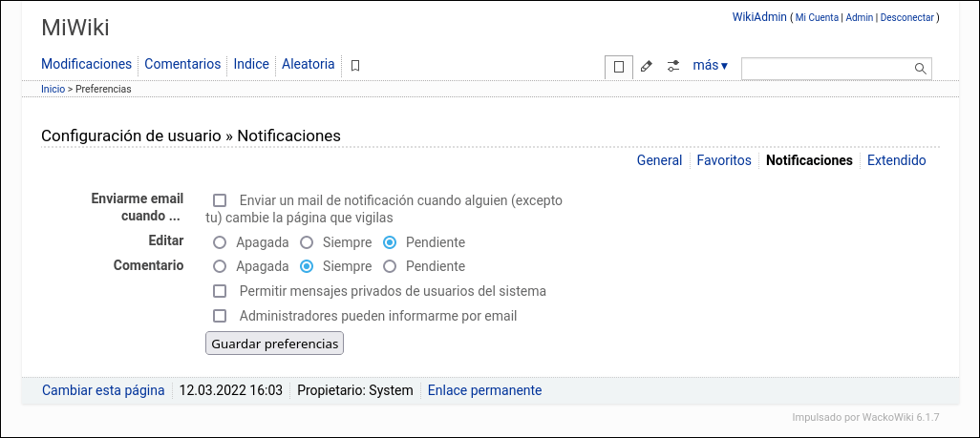Toggle Permitir mensajes privados checkbox

click(220, 291)
